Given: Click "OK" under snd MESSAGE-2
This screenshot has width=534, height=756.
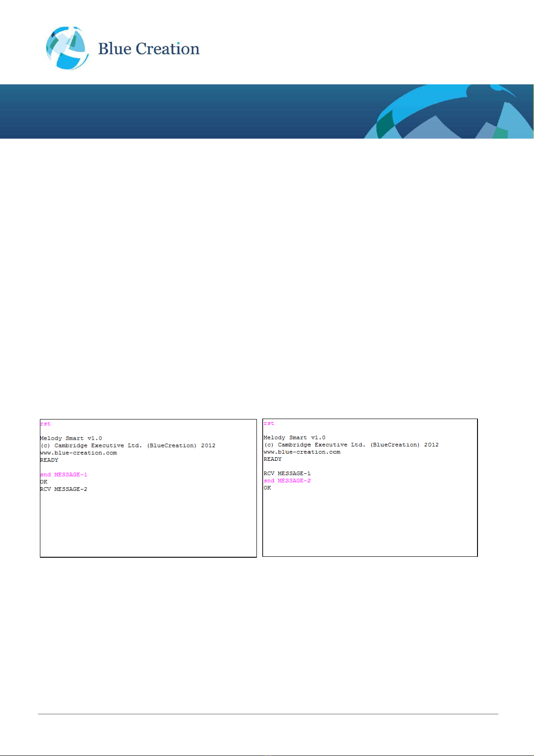Looking at the screenshot, I should (x=267, y=488).
